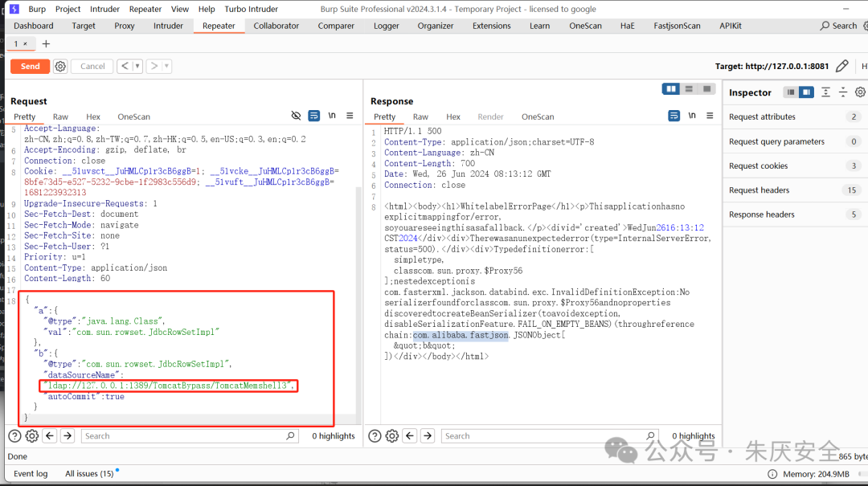This screenshot has width=868, height=486.
Task: Click the orange Send button
Action: point(30,66)
